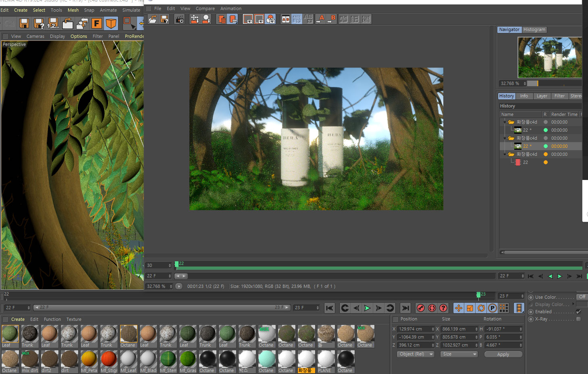Click the Navigator zoom slider

(555, 83)
